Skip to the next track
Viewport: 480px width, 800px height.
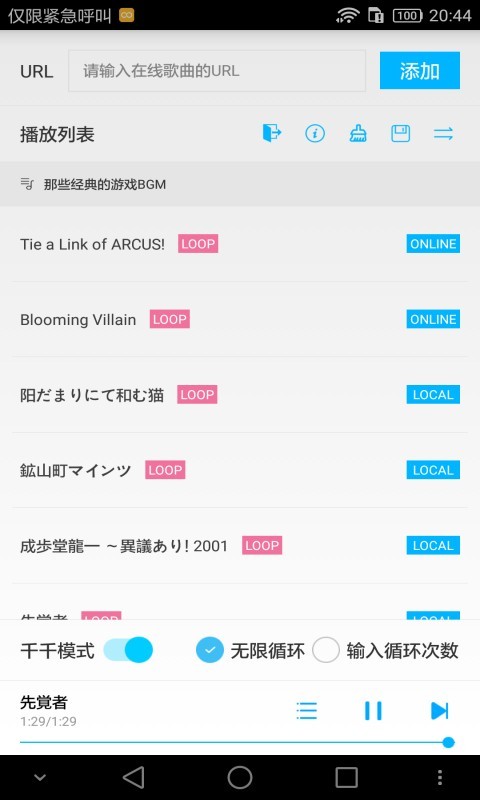click(439, 710)
